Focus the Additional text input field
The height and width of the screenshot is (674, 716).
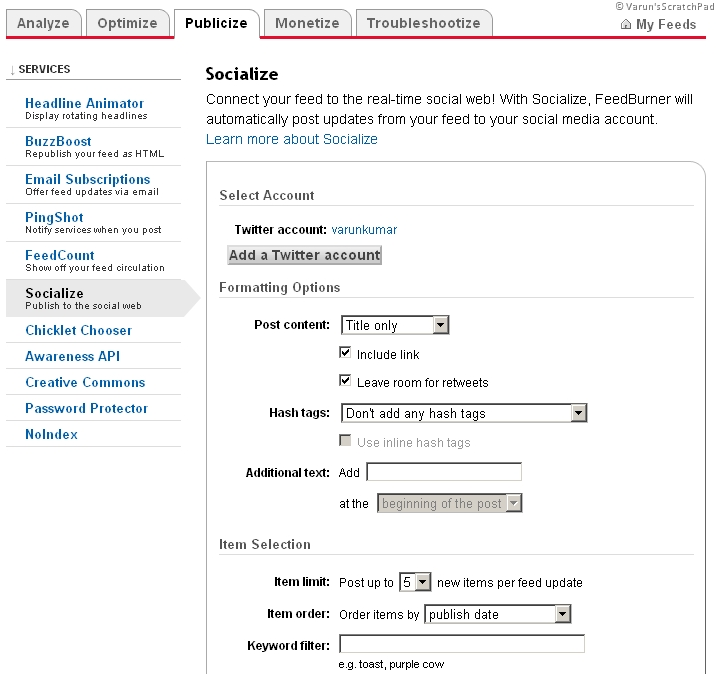(x=444, y=472)
